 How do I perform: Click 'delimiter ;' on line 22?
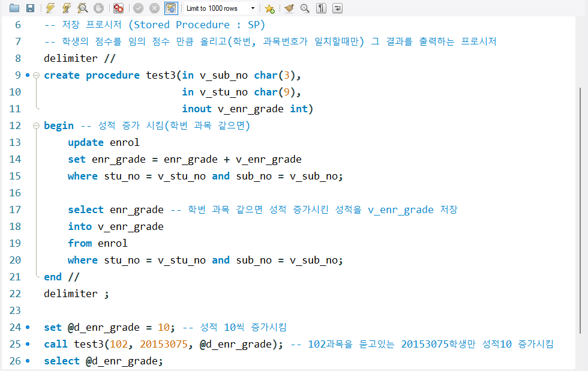point(77,294)
